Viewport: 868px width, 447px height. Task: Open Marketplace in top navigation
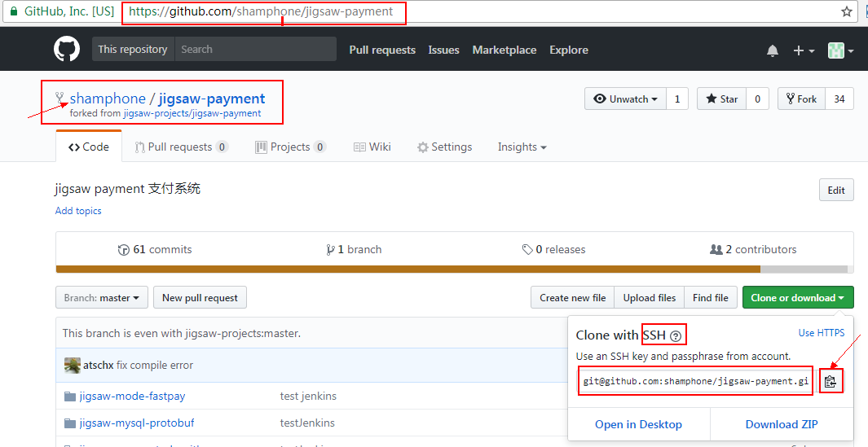coord(504,50)
